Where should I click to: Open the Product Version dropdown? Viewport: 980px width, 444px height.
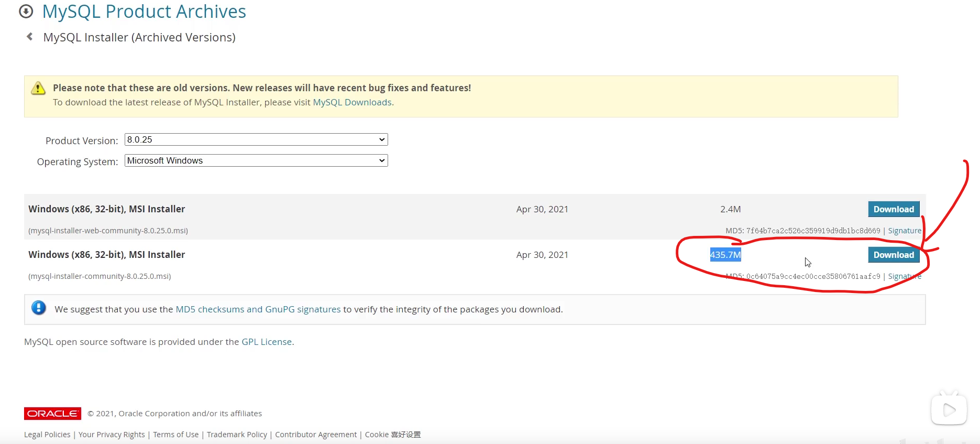pos(256,139)
